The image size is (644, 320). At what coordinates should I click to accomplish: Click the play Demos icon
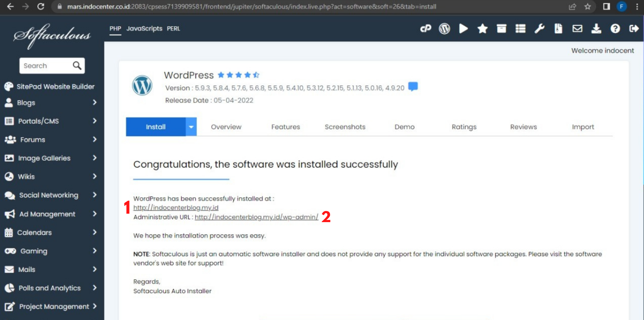[x=464, y=29]
